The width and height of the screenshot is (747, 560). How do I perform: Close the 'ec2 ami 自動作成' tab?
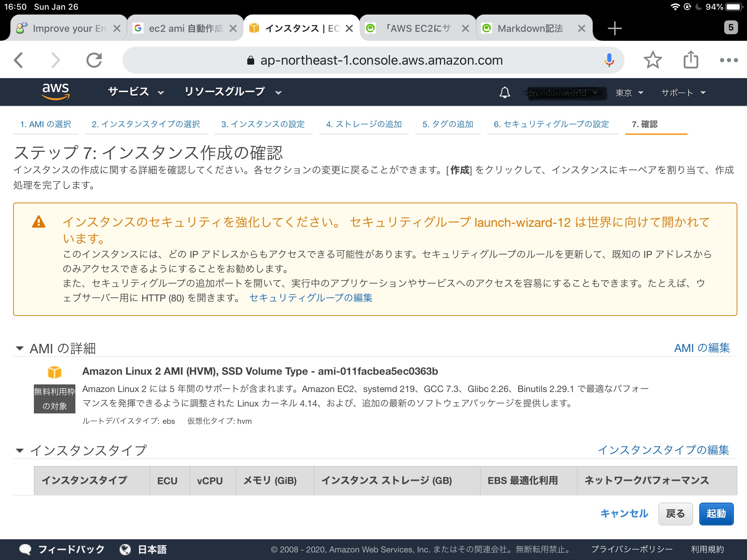(x=233, y=28)
